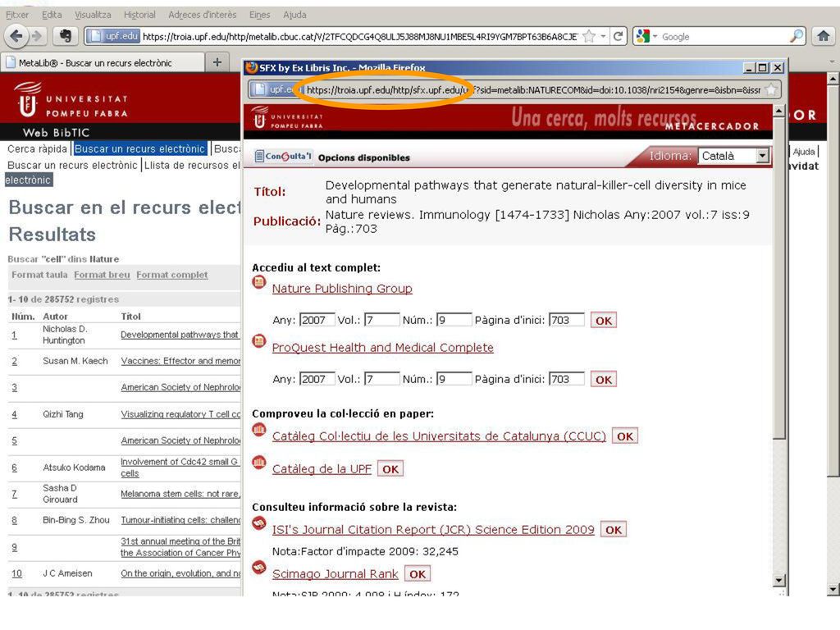Open the Fitxer menu
This screenshot has width=840, height=630.
(17, 15)
